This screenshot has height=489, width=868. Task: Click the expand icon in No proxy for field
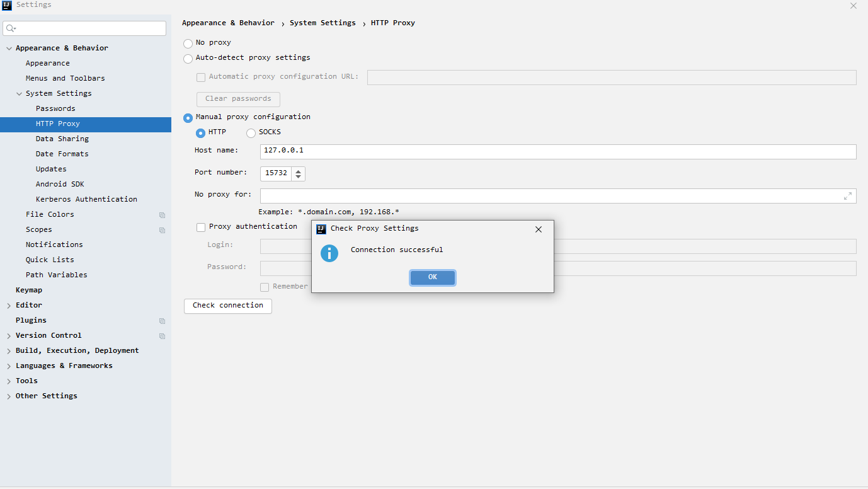pos(848,196)
